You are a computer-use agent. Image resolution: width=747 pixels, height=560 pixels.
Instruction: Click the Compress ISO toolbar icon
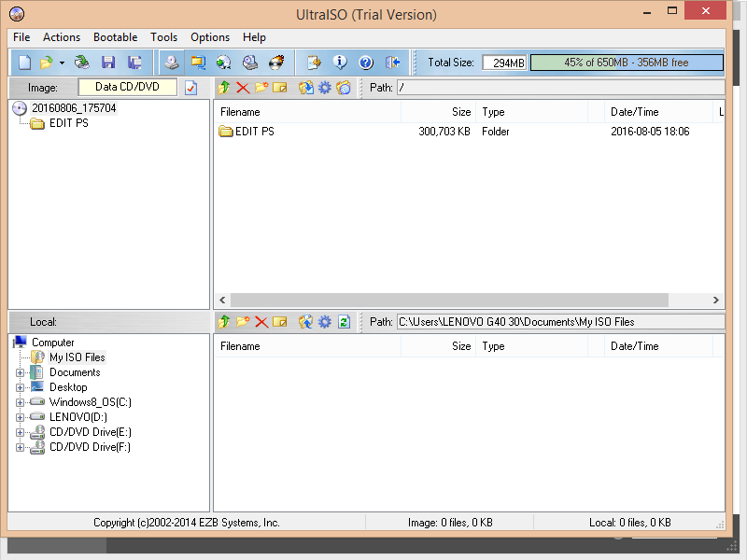coord(198,63)
